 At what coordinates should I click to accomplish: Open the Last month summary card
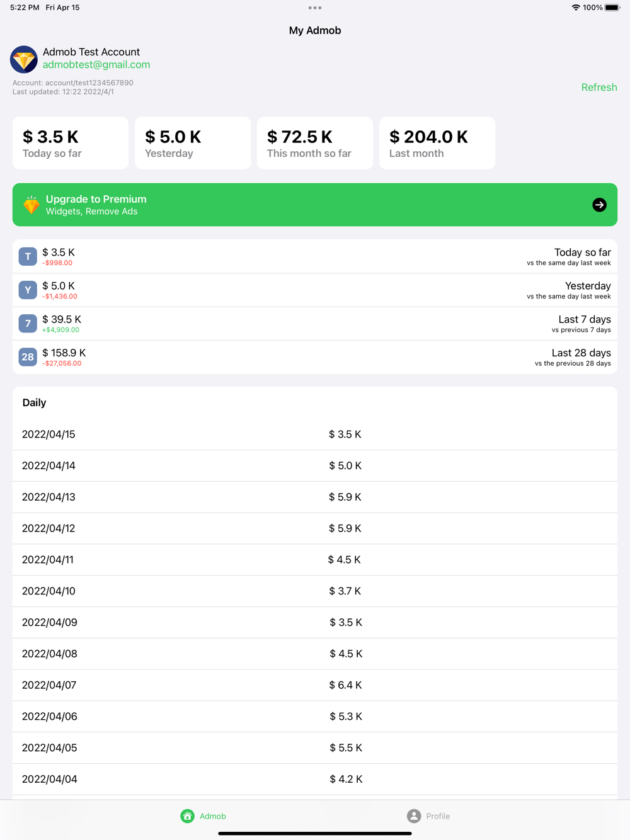click(x=437, y=143)
